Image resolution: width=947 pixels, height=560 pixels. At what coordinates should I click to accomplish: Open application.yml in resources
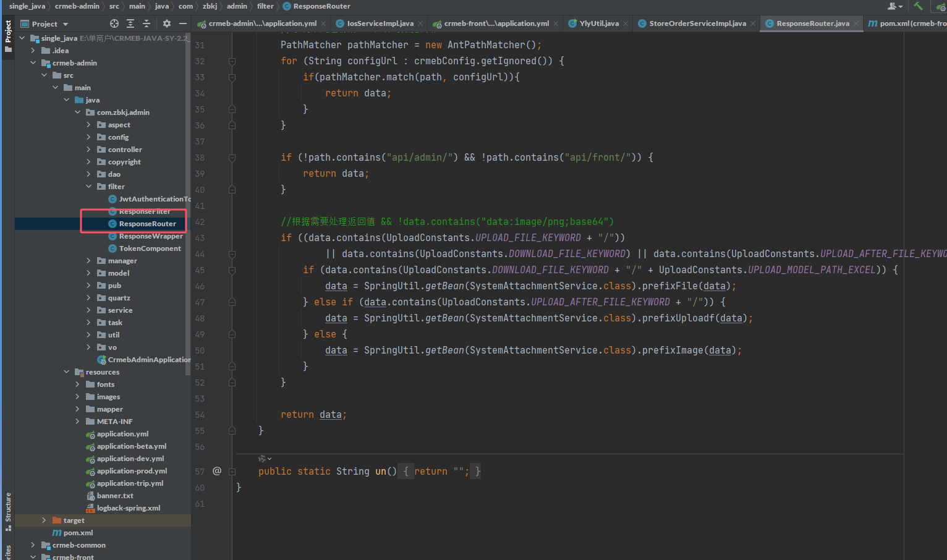[117, 434]
